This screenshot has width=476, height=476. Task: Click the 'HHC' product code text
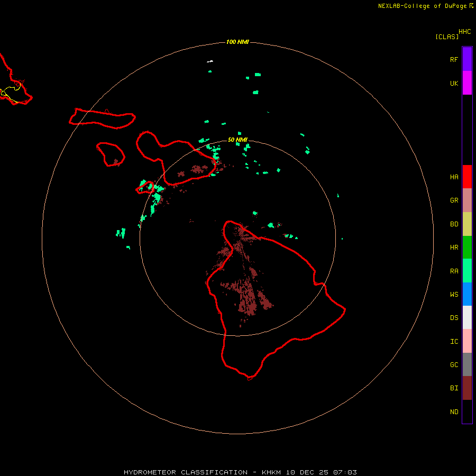tap(464, 32)
